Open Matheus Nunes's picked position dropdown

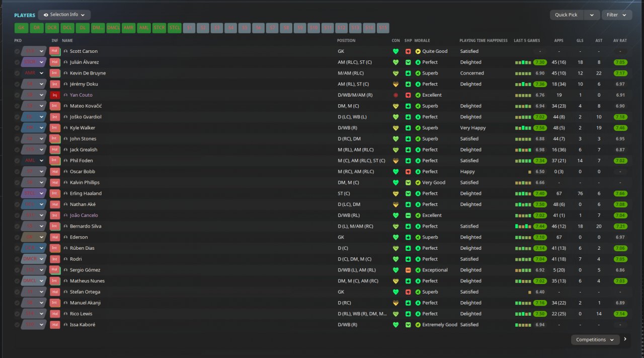34,281
